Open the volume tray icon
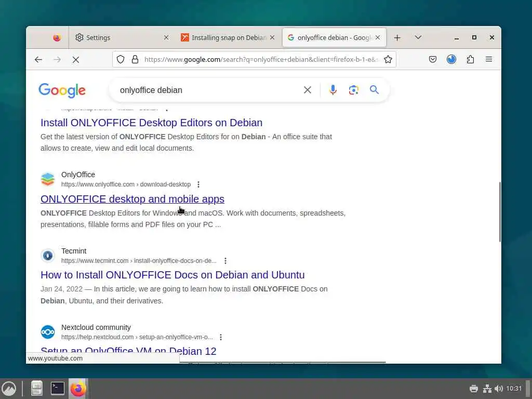 pyautogui.click(x=499, y=389)
